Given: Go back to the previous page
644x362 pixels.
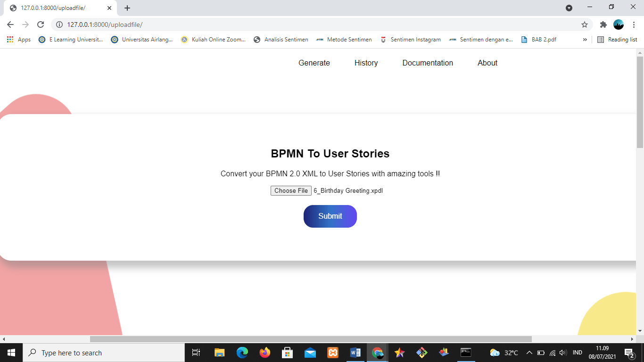Looking at the screenshot, I should tap(10, 25).
